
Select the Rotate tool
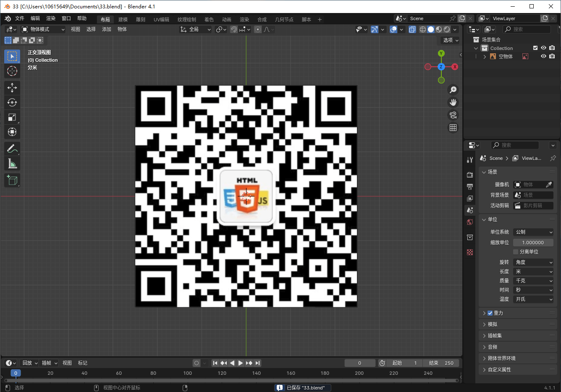[12, 102]
